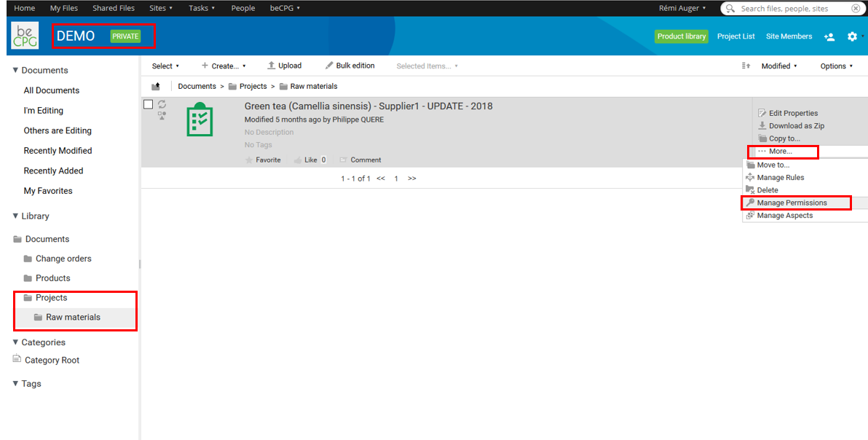Viewport: 868px width, 440px height.
Task: Open the Site Members tab
Action: (789, 36)
